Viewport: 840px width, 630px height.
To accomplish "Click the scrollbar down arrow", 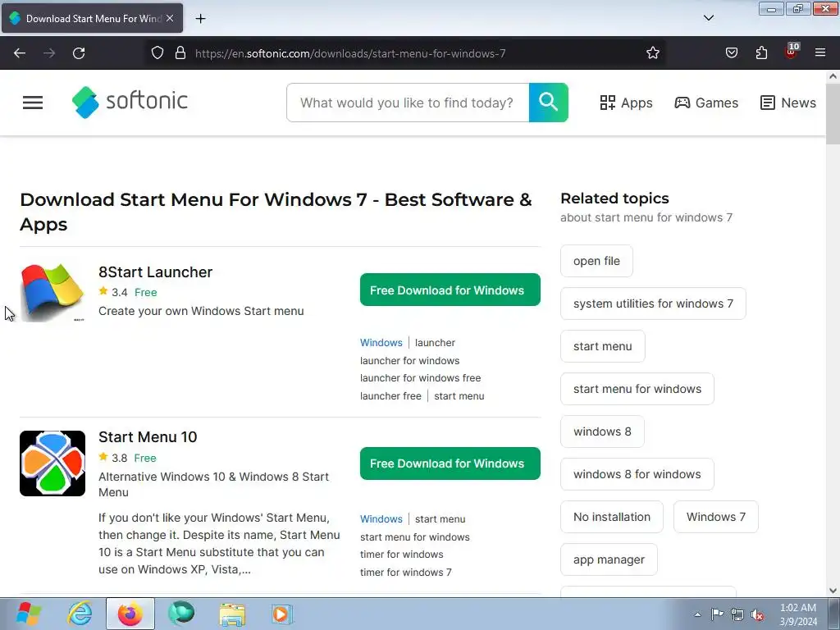I will tap(833, 591).
